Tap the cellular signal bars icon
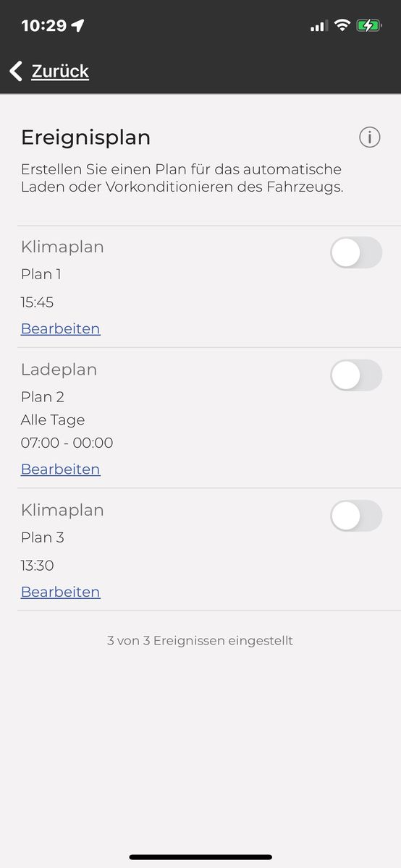The width and height of the screenshot is (401, 868). coord(319,26)
